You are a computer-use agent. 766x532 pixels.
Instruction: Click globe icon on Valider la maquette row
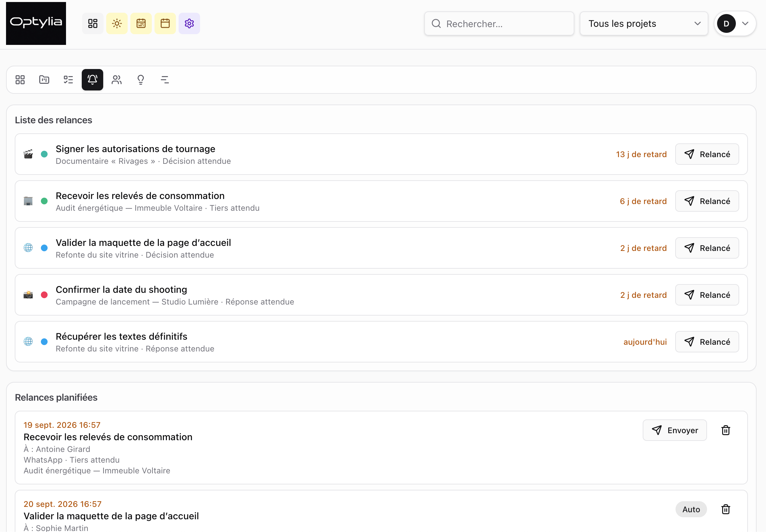pyautogui.click(x=28, y=248)
